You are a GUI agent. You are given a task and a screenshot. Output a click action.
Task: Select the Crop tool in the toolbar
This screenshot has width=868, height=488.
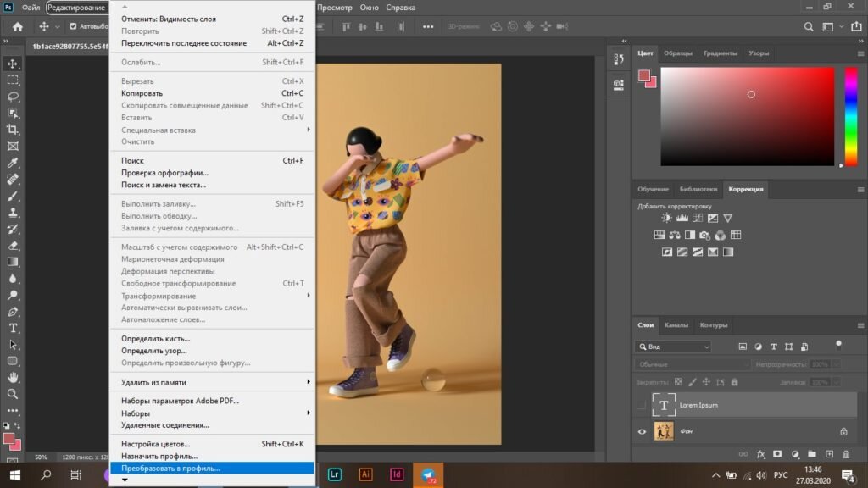[13, 130]
